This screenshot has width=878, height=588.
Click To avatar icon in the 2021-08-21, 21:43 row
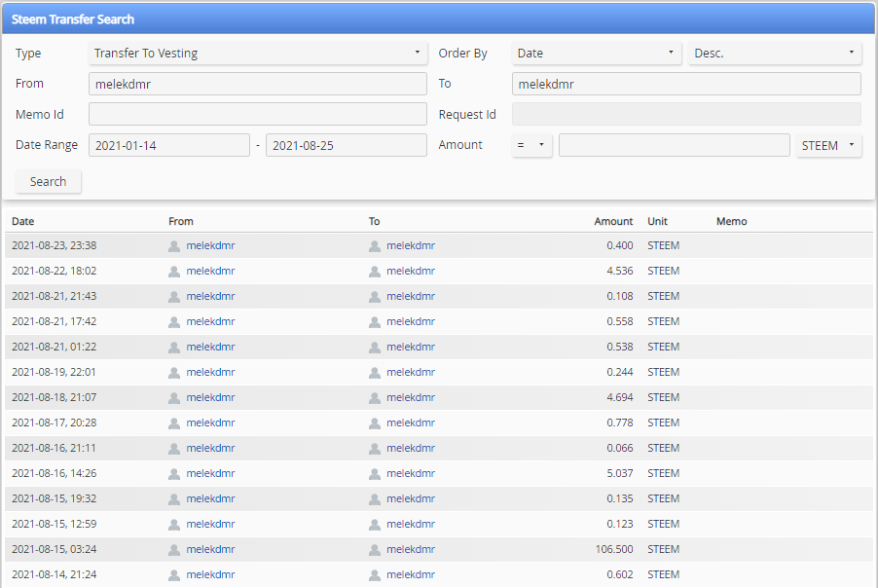(x=375, y=296)
